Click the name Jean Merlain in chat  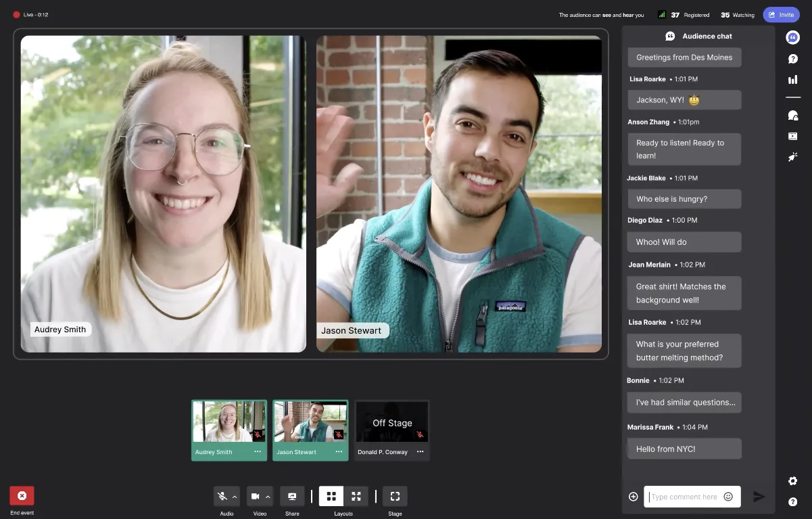649,265
